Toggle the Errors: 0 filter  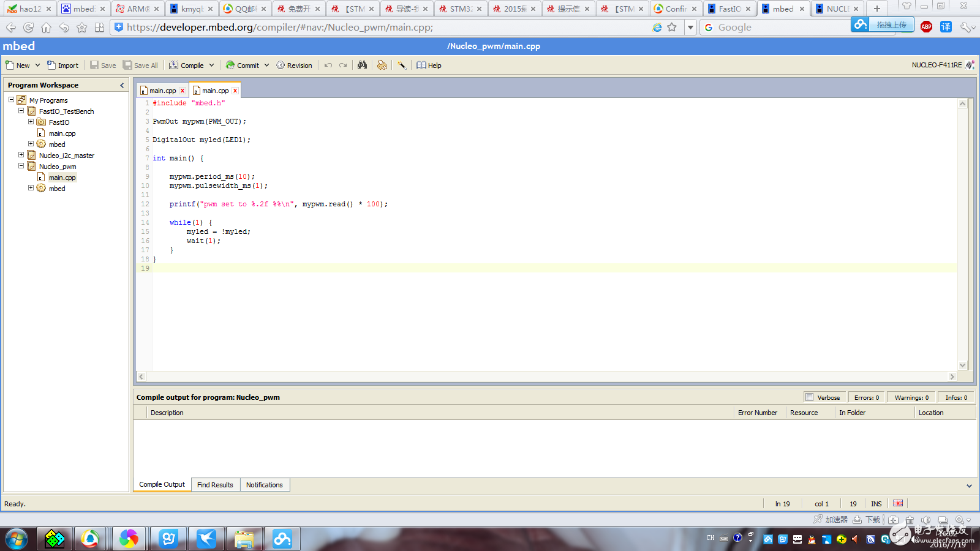(867, 397)
